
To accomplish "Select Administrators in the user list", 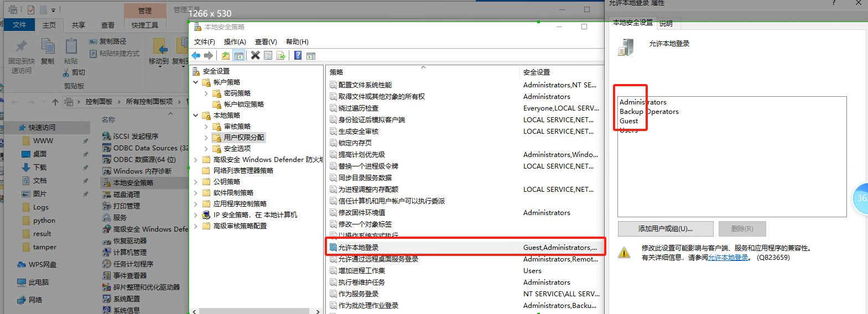I will tap(643, 102).
